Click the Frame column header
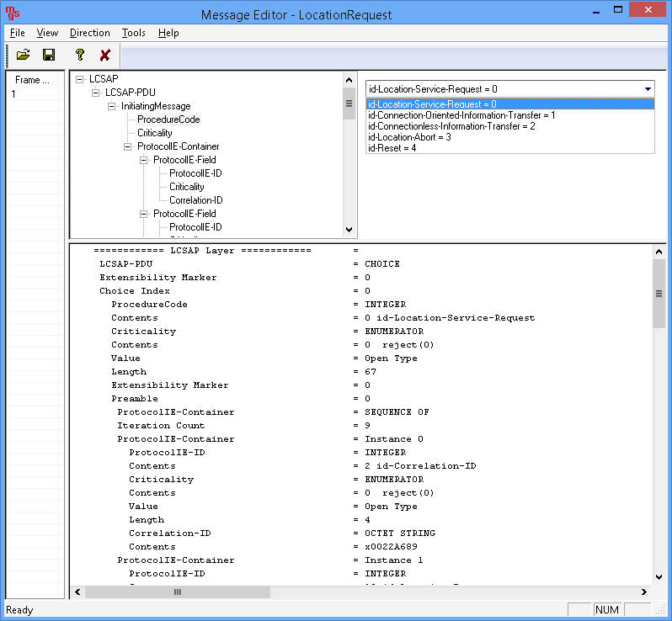The width and height of the screenshot is (672, 621). tap(33, 80)
